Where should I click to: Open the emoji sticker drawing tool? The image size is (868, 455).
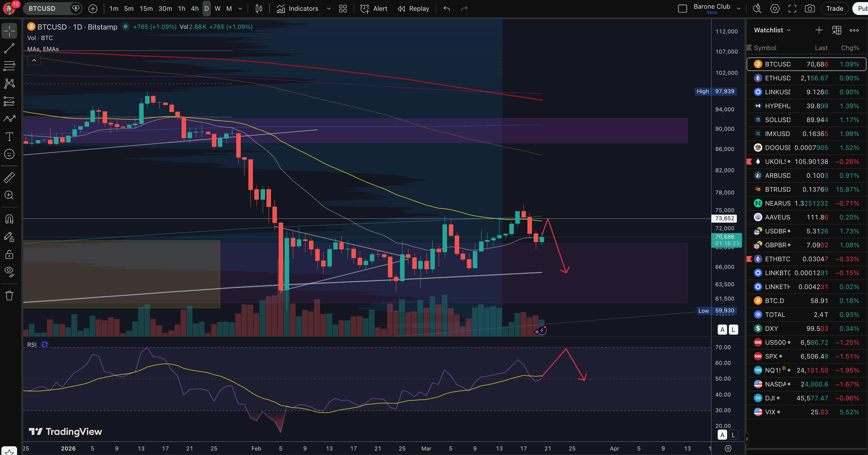pyautogui.click(x=9, y=154)
